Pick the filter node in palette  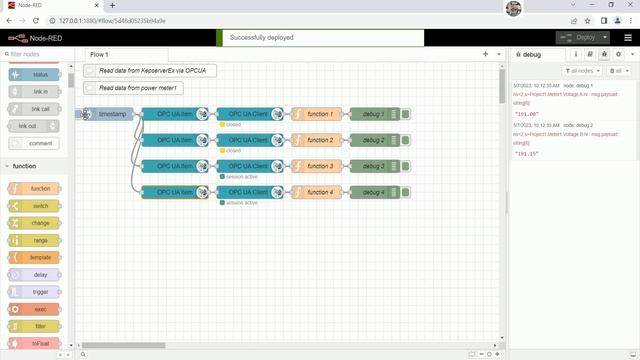tap(34, 327)
